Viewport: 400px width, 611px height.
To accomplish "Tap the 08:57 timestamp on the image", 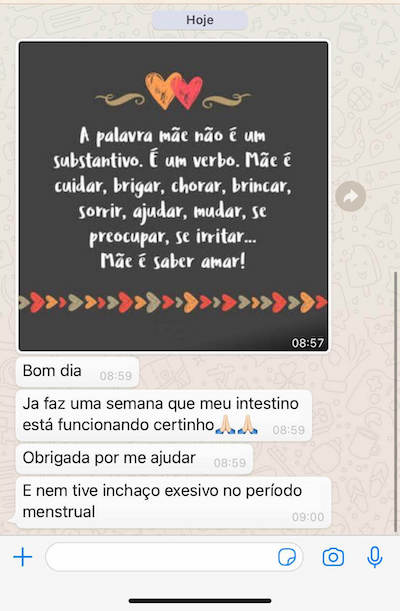I will pos(308,343).
